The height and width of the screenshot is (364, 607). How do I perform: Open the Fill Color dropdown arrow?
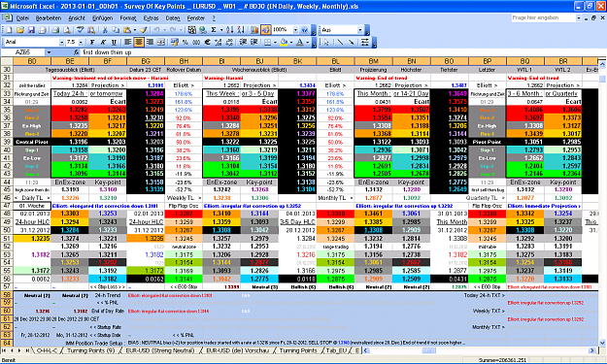pos(290,42)
